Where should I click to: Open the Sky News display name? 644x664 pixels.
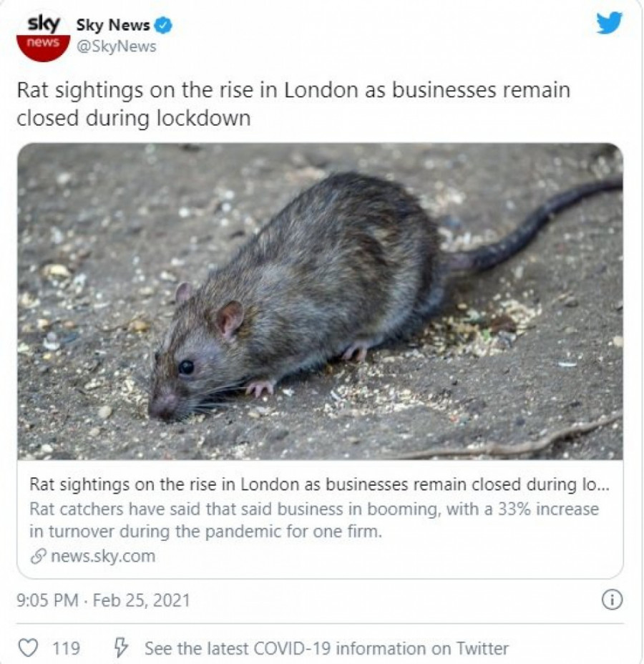tap(113, 26)
